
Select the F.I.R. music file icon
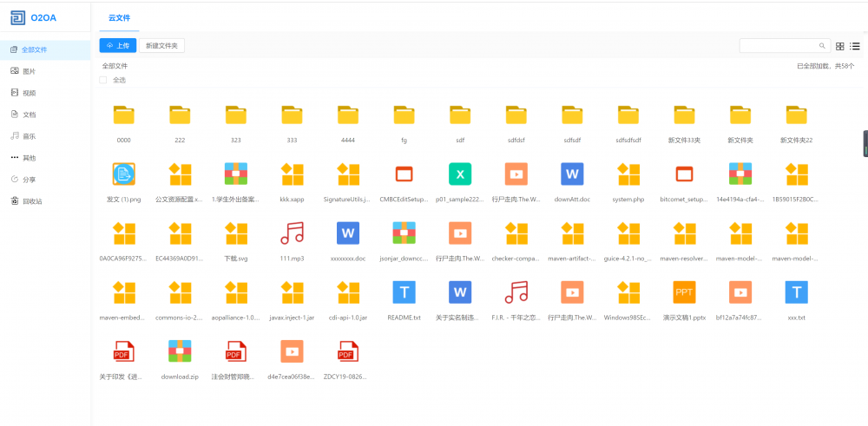coord(516,292)
